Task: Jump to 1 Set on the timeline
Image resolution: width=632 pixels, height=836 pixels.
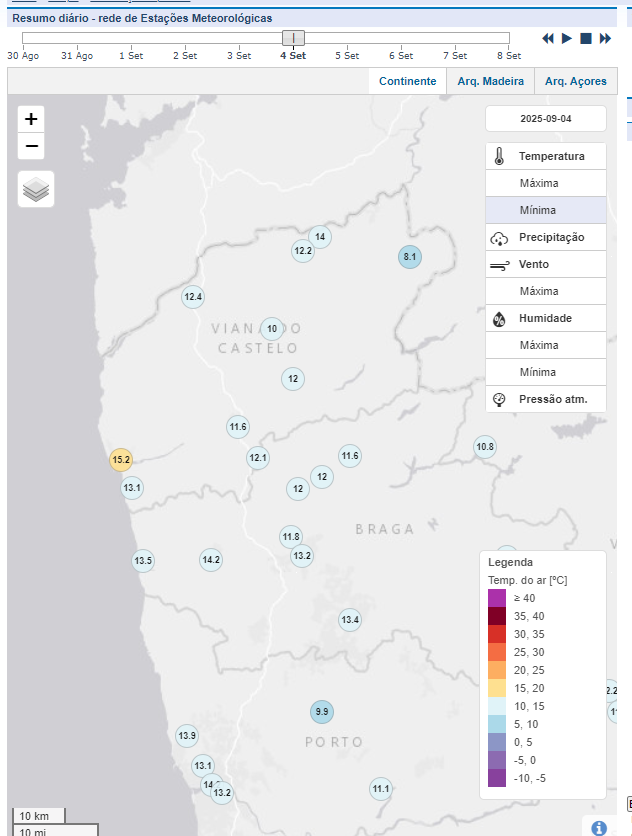Action: pyautogui.click(x=131, y=55)
